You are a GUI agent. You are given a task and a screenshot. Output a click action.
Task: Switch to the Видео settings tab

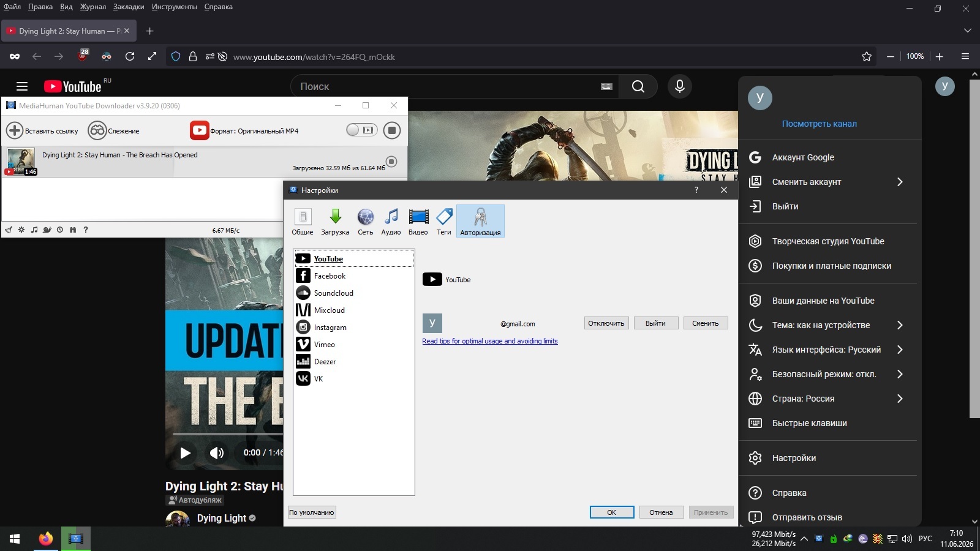coord(418,221)
